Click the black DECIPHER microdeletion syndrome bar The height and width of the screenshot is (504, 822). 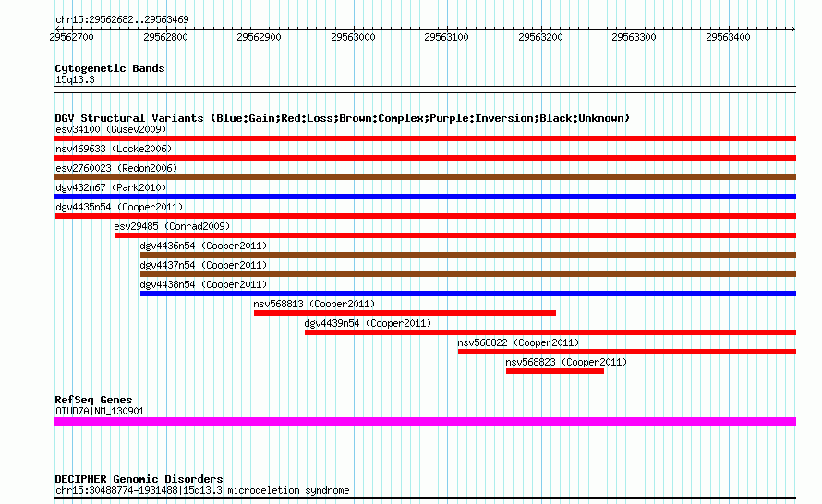click(x=425, y=498)
